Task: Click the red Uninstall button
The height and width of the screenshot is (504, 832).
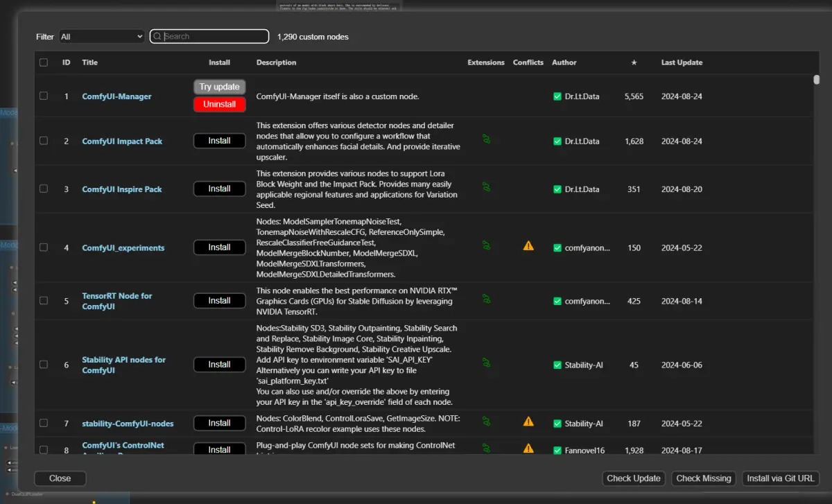Action: click(219, 105)
